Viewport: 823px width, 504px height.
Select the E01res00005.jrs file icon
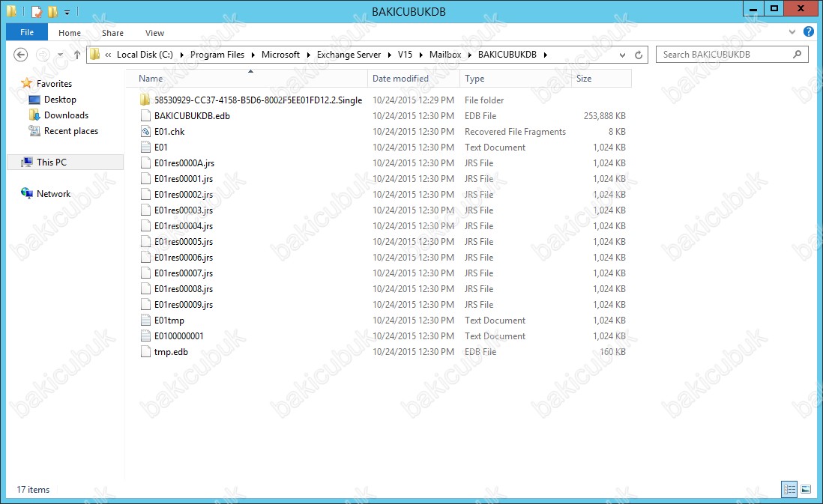point(145,241)
